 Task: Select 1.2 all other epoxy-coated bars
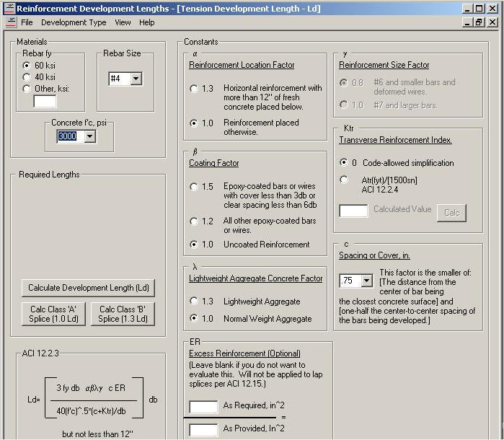pyautogui.click(x=194, y=221)
